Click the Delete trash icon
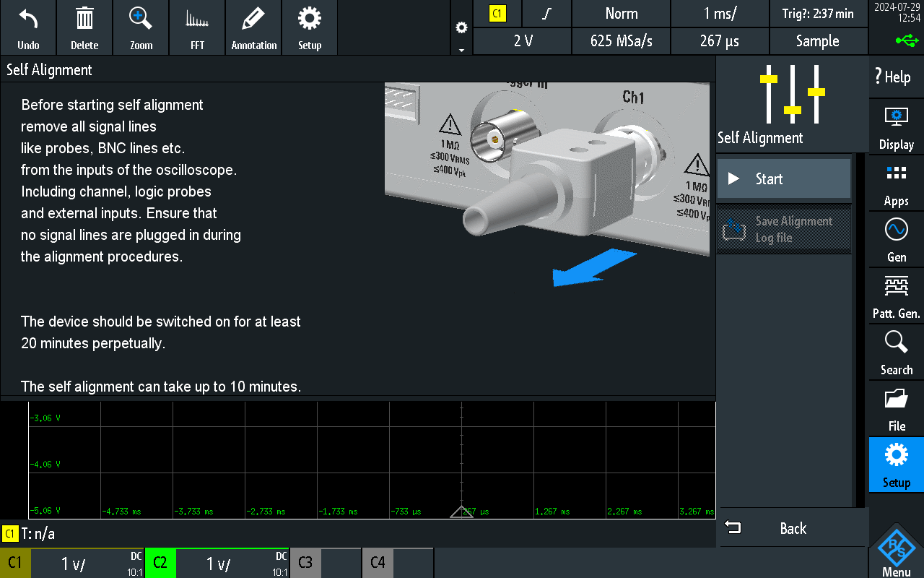This screenshot has height=578, width=924. [x=84, y=27]
